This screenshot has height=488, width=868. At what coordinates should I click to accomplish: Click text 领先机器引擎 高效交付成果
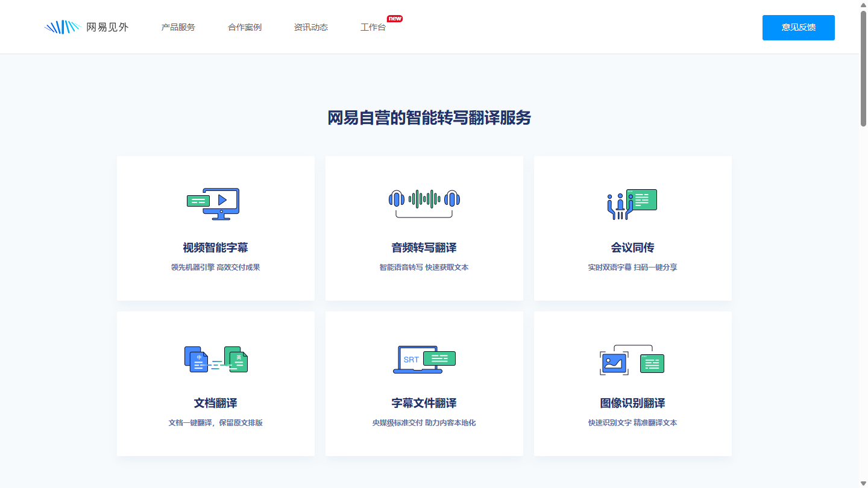(x=216, y=267)
